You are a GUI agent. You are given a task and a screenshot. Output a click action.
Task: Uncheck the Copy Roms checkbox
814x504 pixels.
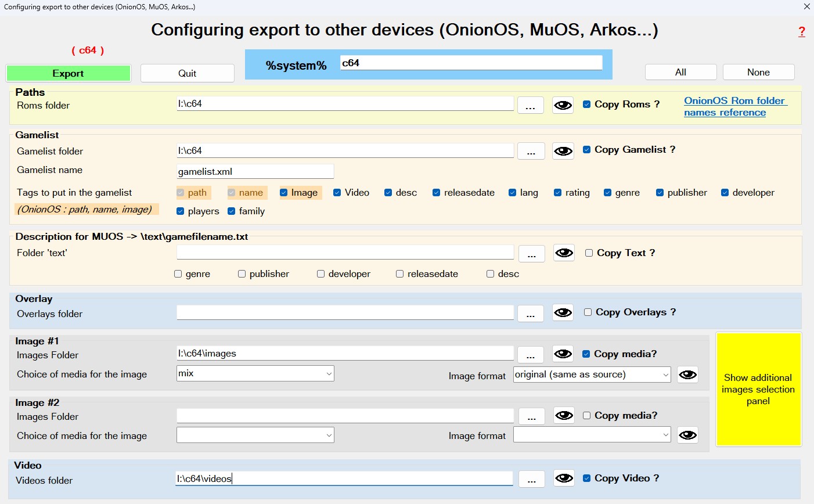587,105
